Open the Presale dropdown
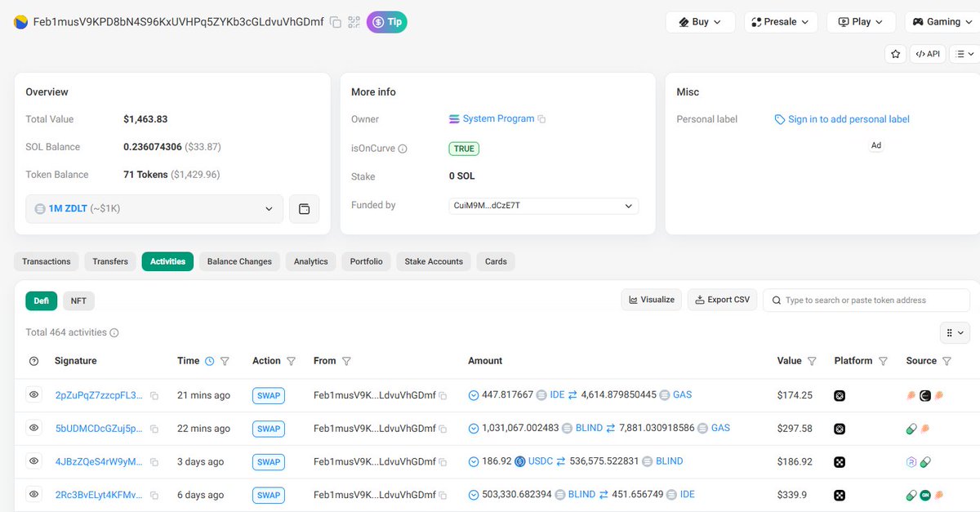The width and height of the screenshot is (980, 512). 780,22
